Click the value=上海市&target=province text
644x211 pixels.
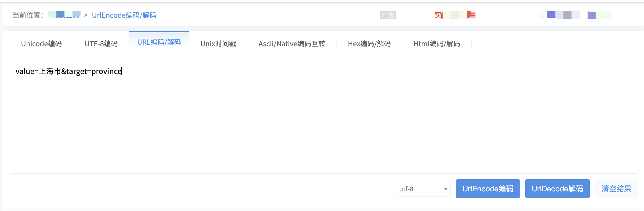(69, 71)
